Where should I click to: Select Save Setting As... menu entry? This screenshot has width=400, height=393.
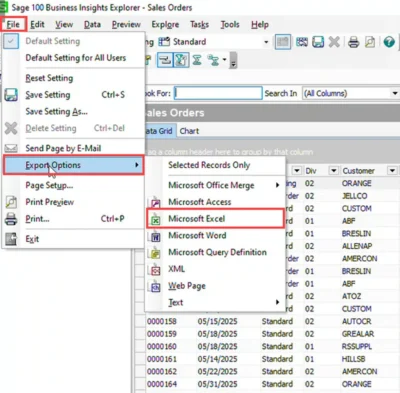[74, 112]
